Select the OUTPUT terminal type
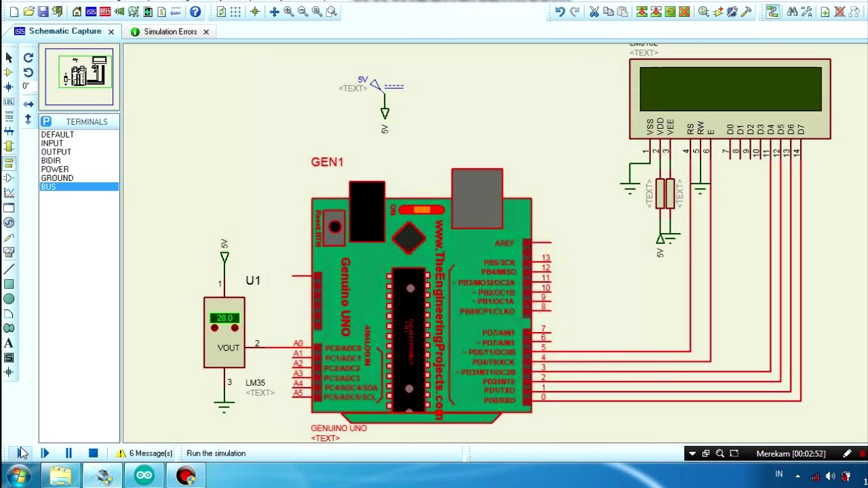Viewport: 868px width, 488px height. click(79, 152)
